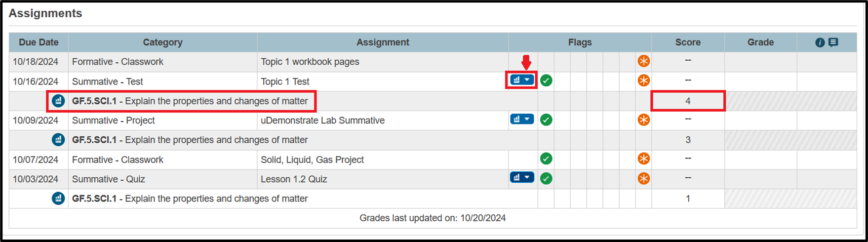
Task: Click the comments icon in table header
Action: [x=833, y=42]
